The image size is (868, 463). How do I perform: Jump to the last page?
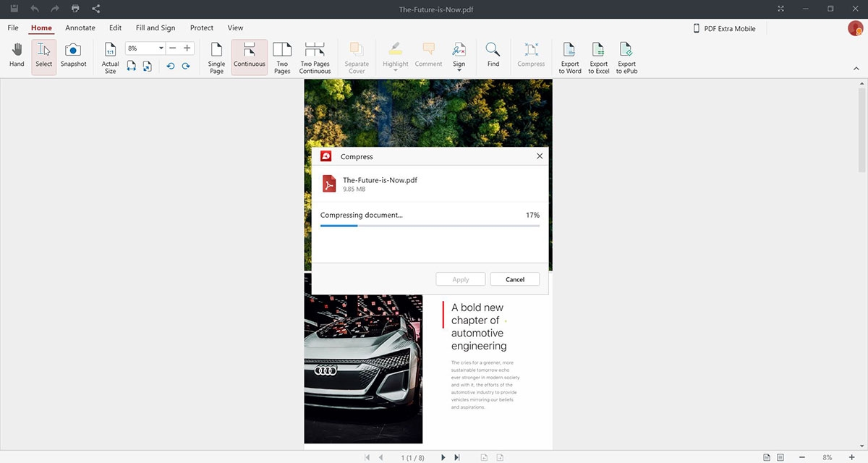456,457
